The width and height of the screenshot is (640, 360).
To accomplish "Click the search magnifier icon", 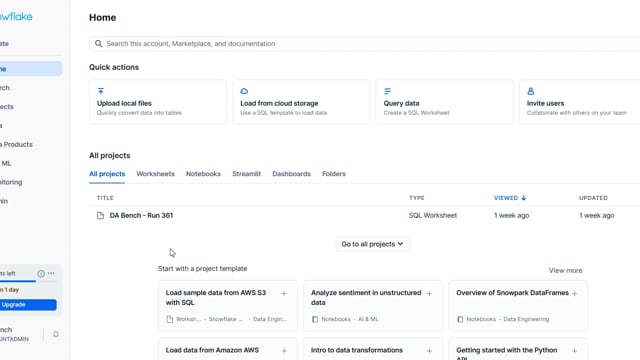I will (x=98, y=43).
